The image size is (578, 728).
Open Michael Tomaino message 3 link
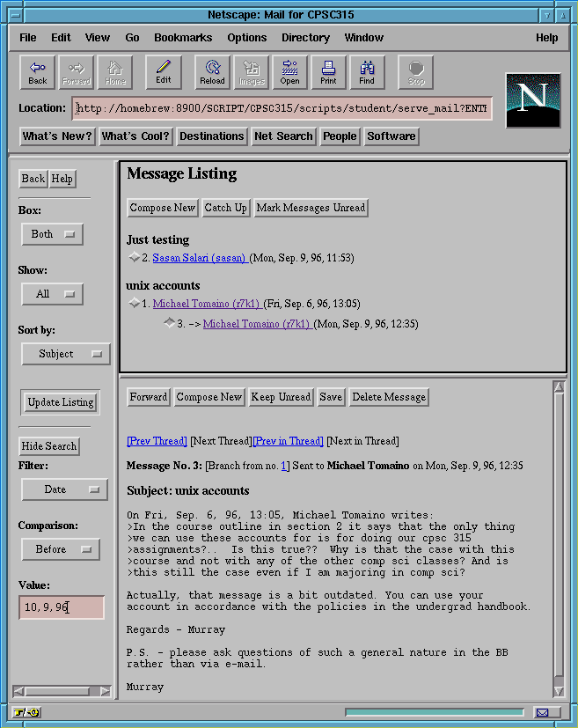coord(257,324)
